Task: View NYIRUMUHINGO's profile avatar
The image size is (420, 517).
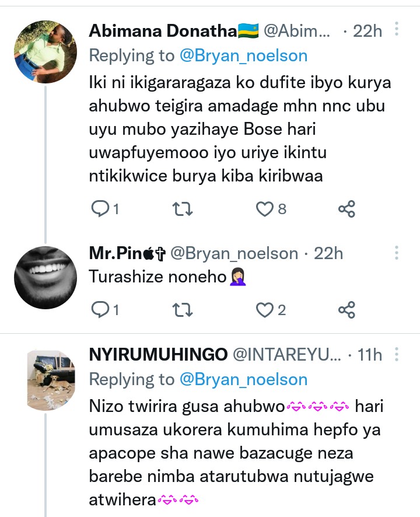Action: [51, 378]
